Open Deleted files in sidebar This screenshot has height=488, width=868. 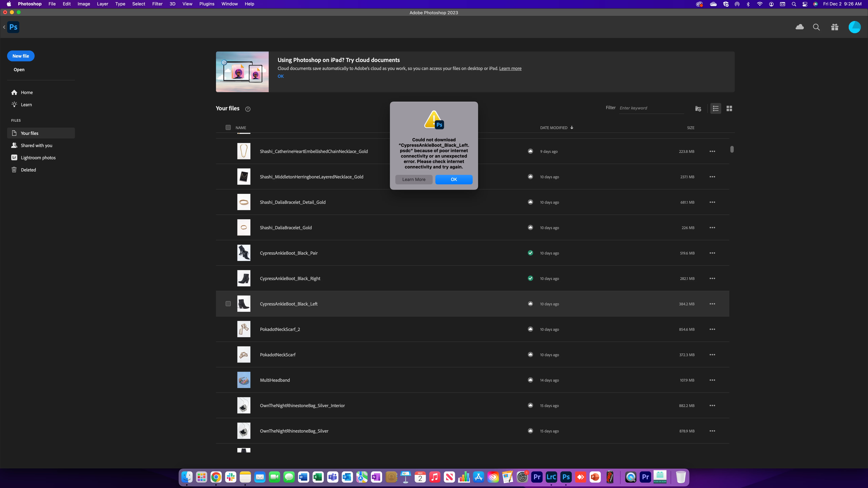coord(28,170)
